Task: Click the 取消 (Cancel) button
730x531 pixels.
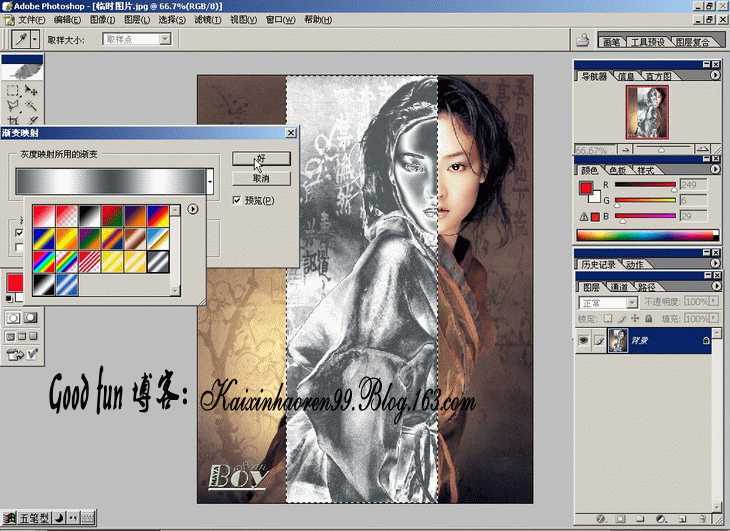Action: [261, 178]
